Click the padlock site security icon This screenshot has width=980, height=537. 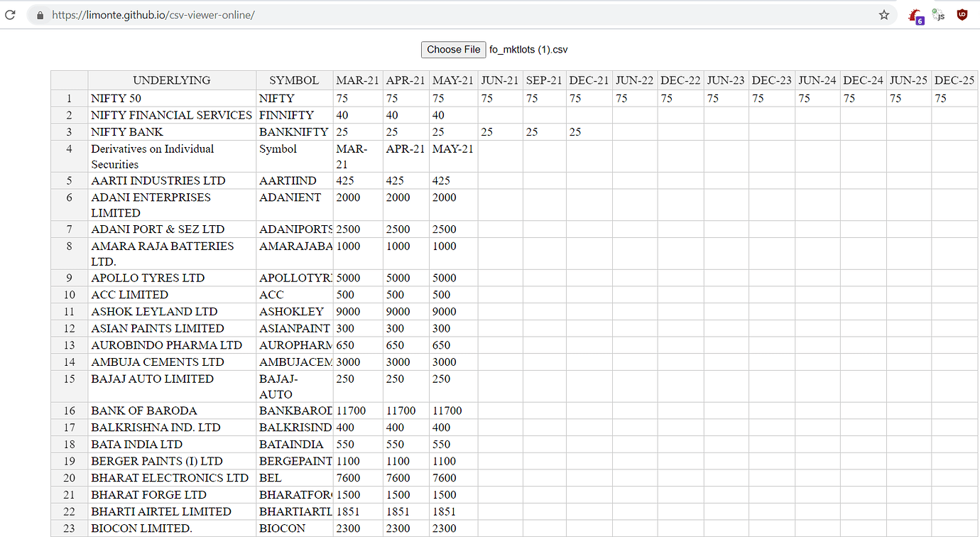(x=40, y=14)
